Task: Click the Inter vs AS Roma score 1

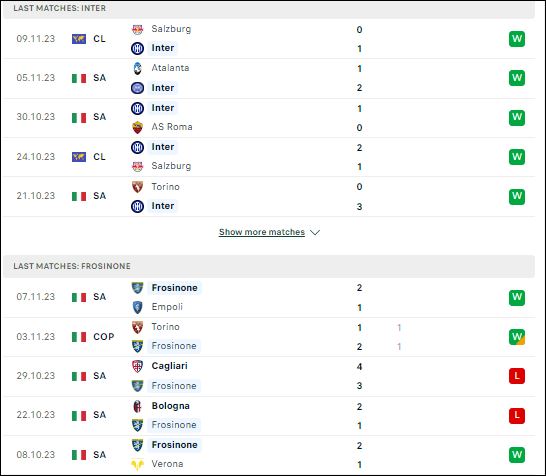Action: point(359,109)
